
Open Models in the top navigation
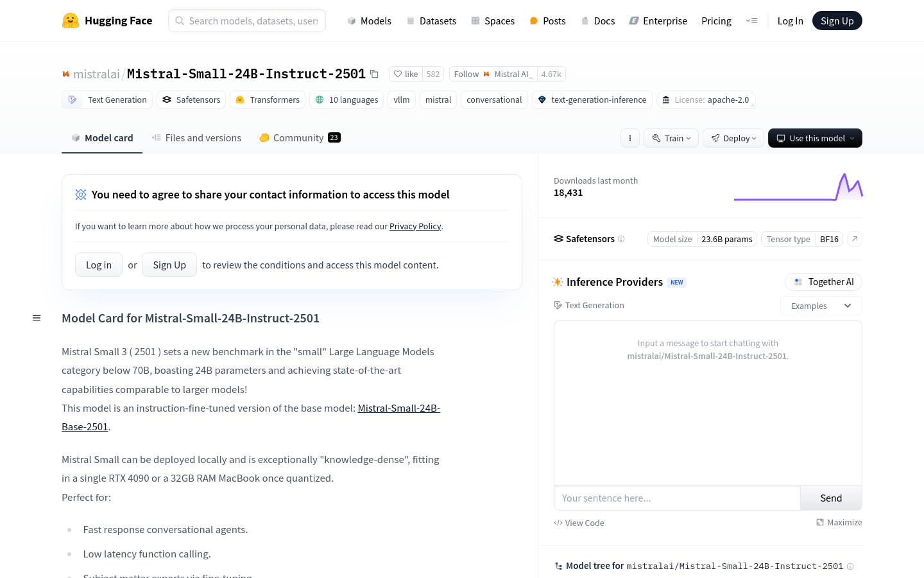[x=369, y=21]
